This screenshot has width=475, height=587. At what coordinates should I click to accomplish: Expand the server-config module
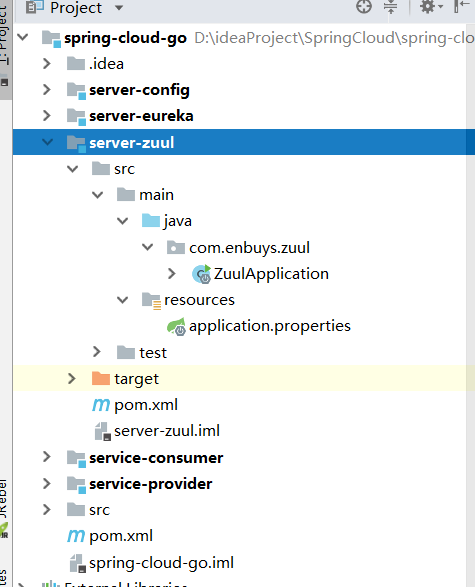pyautogui.click(x=47, y=89)
